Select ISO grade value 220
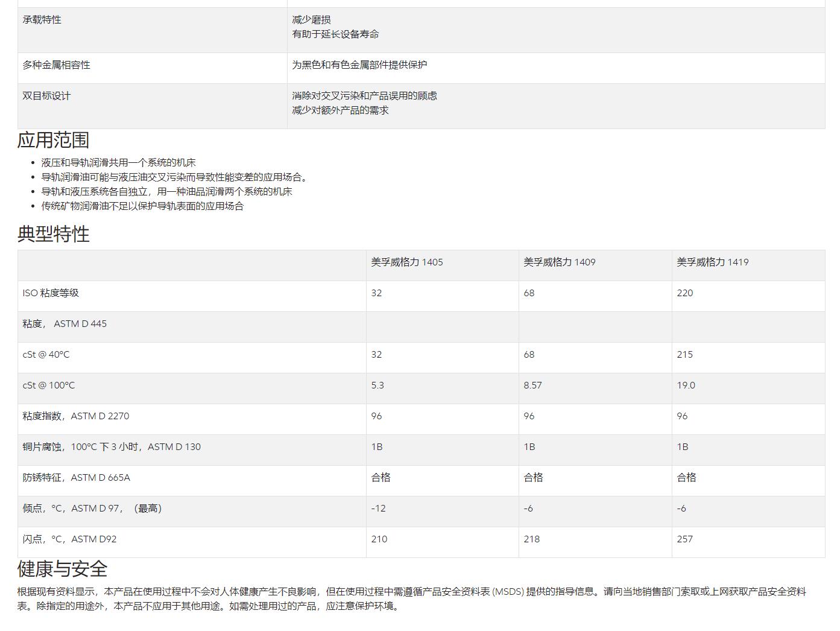This screenshot has height=631, width=840. 685,293
